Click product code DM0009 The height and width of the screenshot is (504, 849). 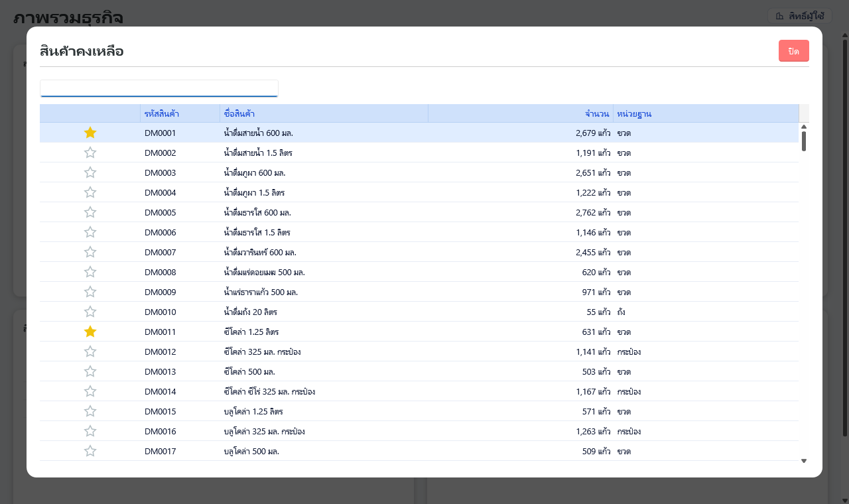tap(160, 292)
